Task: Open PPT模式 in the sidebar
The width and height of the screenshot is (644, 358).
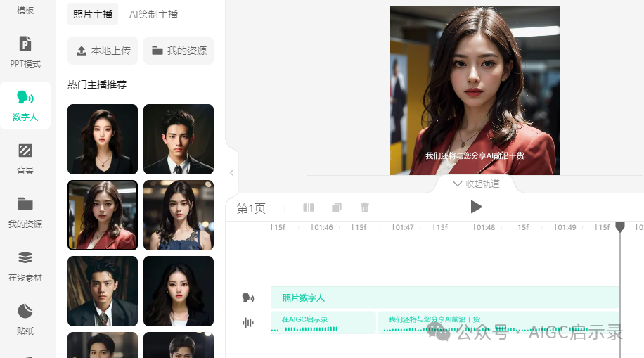Action: click(25, 52)
